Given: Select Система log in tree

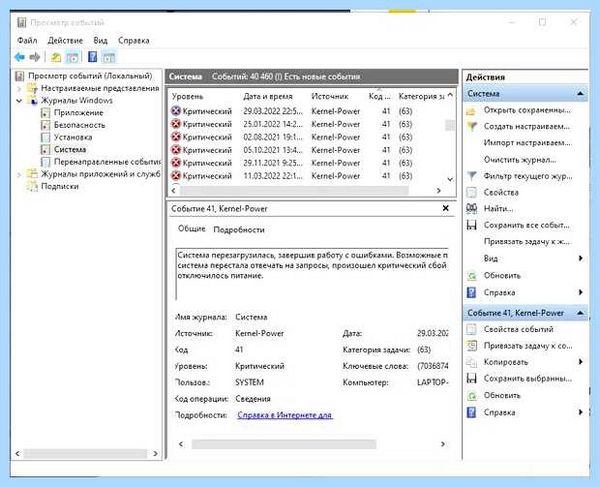Looking at the screenshot, I should [70, 150].
